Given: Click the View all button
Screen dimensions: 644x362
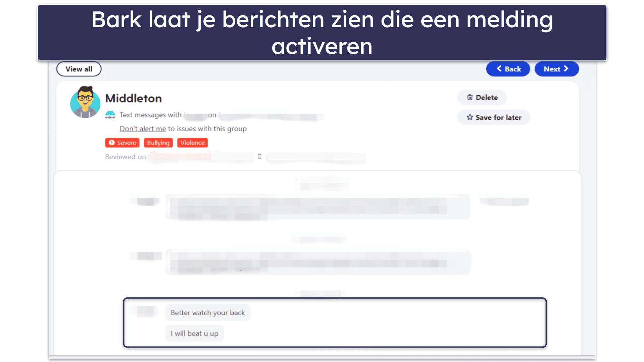Looking at the screenshot, I should [79, 69].
